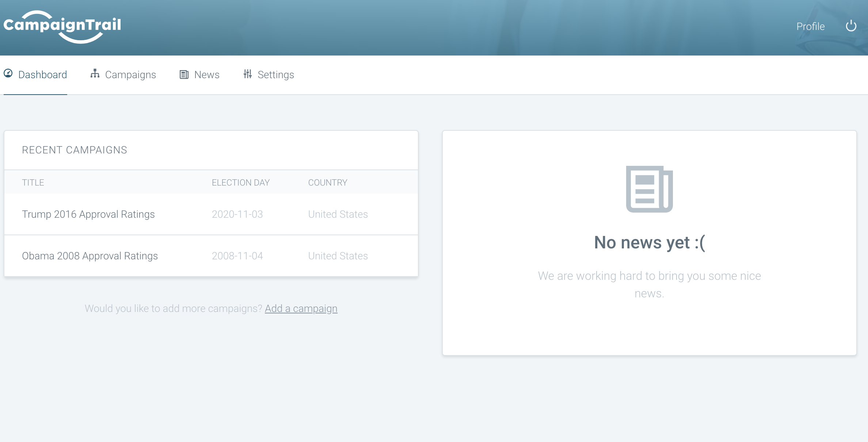868x442 pixels.
Task: Open Settings via the sliders icon
Action: coord(248,74)
